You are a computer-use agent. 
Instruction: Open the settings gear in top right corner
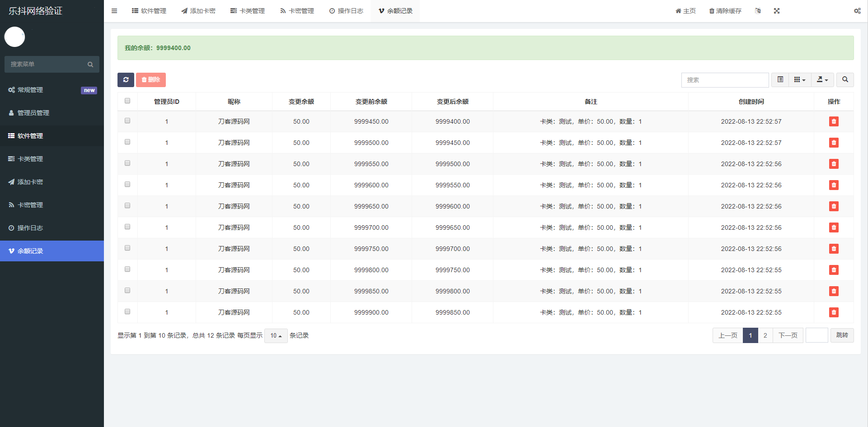(x=857, y=10)
